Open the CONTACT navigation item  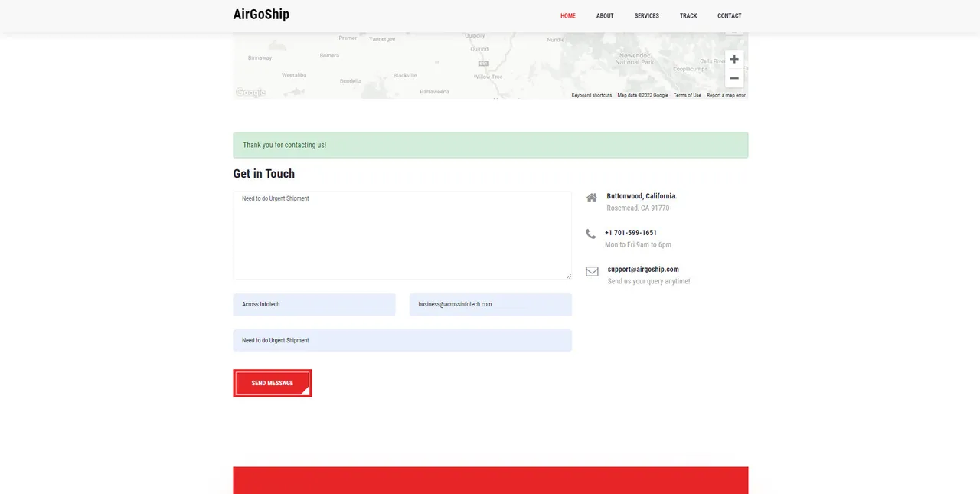pos(730,16)
